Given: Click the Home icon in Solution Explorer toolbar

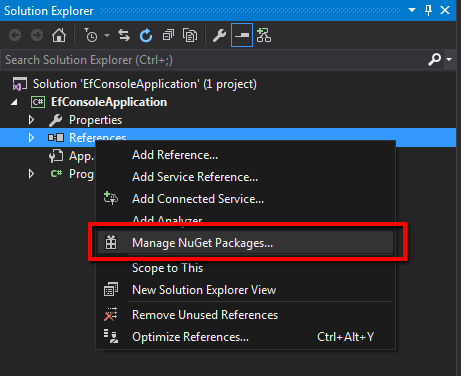Looking at the screenshot, I should click(59, 35).
